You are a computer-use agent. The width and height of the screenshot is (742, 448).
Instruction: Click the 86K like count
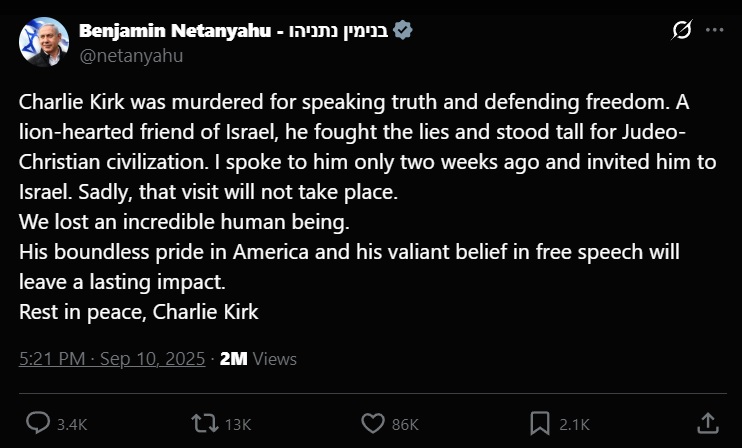(x=405, y=424)
